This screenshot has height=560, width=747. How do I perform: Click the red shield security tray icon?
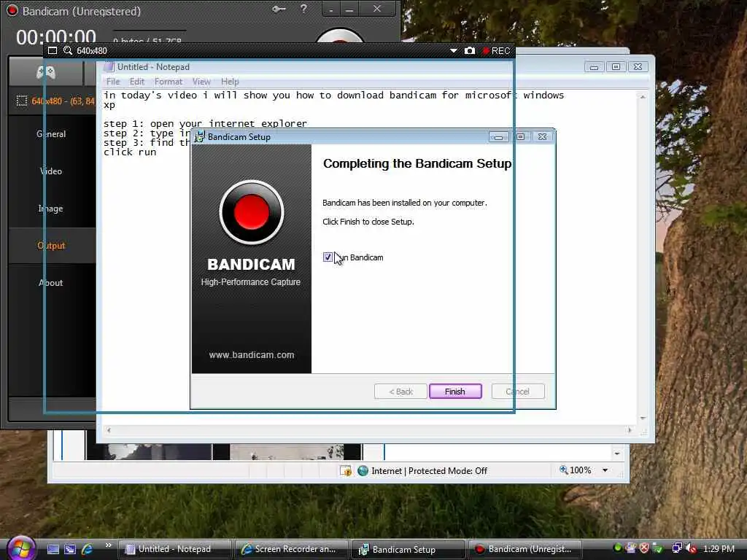pyautogui.click(x=644, y=548)
